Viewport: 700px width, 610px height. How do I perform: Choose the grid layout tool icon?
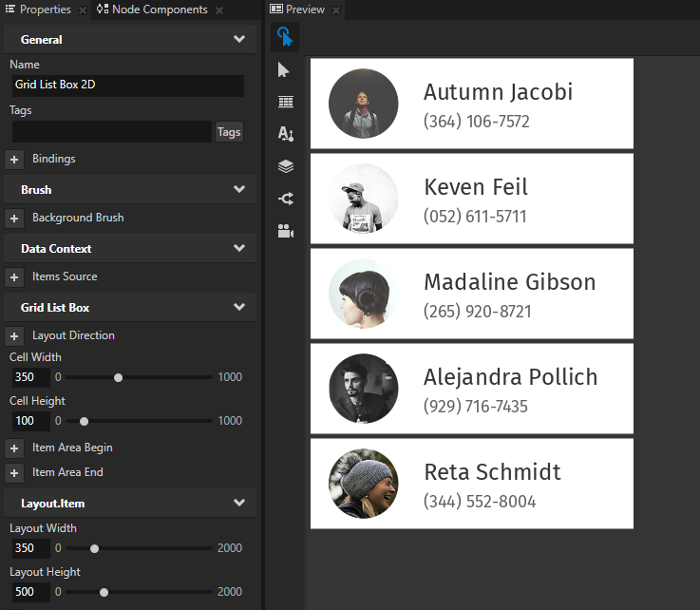click(x=285, y=102)
